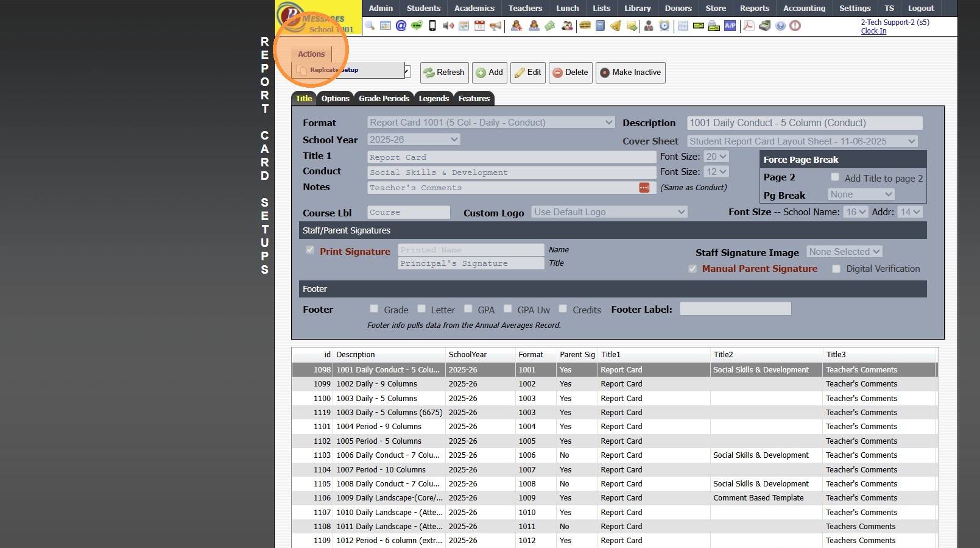Open the Academics menu
This screenshot has width=980, height=548.
pyautogui.click(x=474, y=9)
